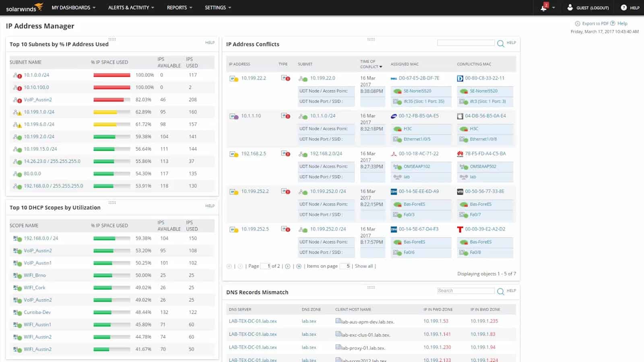
Task: Click the Help question mark icon in top bar
Action: (623, 8)
